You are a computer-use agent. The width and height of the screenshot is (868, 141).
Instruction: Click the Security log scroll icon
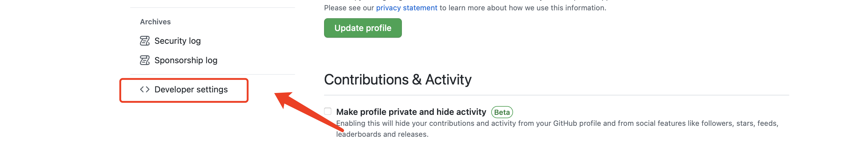144,41
